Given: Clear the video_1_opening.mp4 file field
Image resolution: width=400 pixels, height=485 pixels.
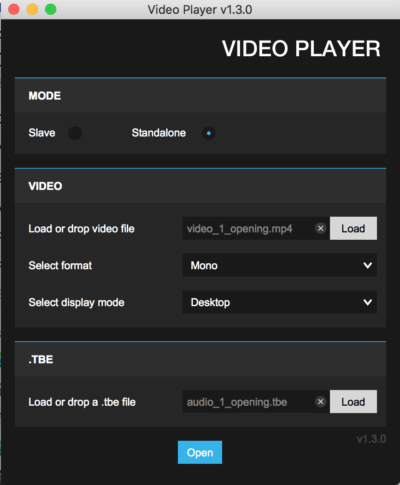Looking at the screenshot, I should [x=321, y=229].
